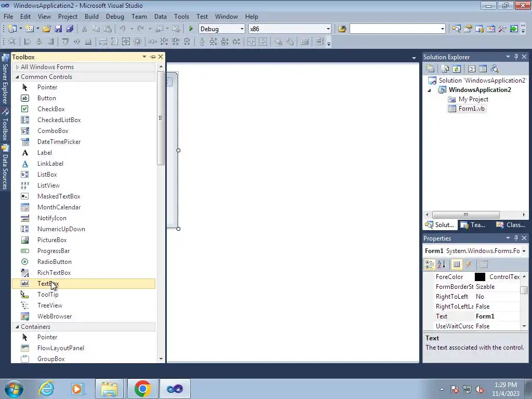Click the Save All icon
Screen dimensions: 532x399
70,29
